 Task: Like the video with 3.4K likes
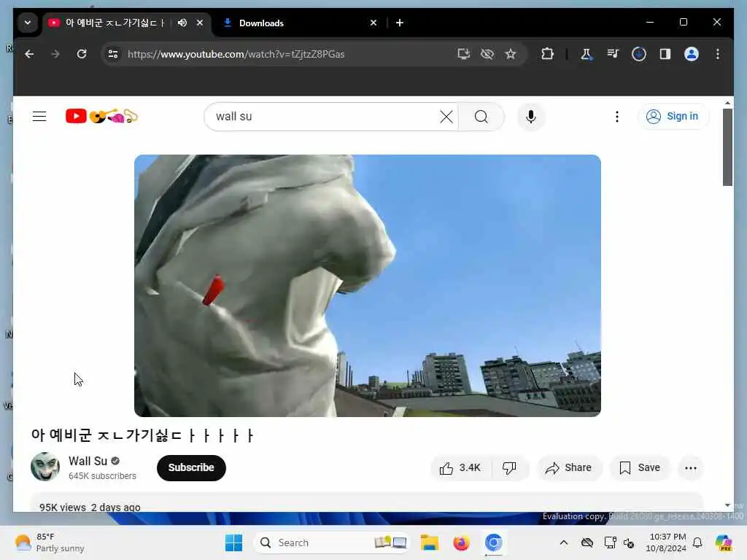pos(460,468)
